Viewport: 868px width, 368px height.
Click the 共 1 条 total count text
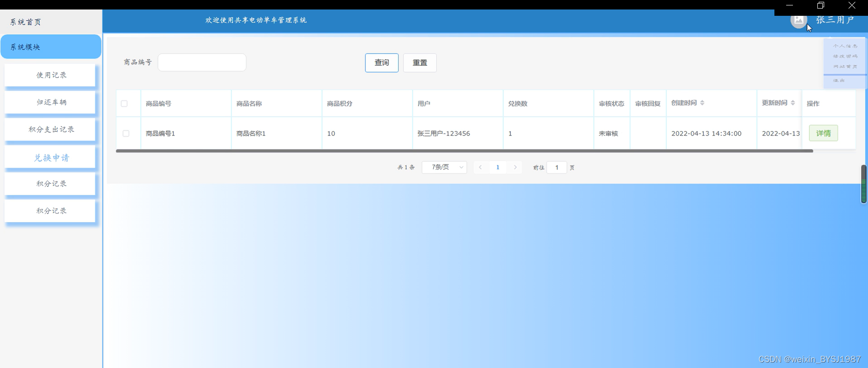[x=406, y=168]
